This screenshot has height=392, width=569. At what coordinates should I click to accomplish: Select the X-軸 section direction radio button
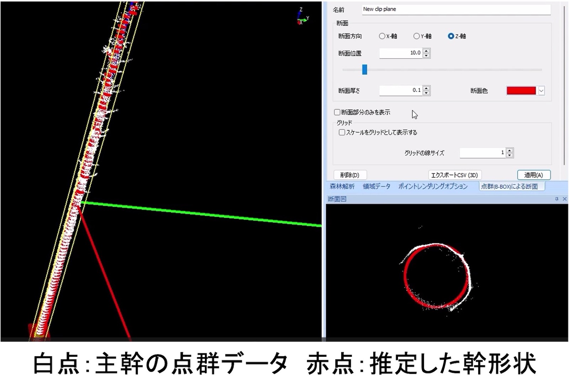pyautogui.click(x=382, y=36)
